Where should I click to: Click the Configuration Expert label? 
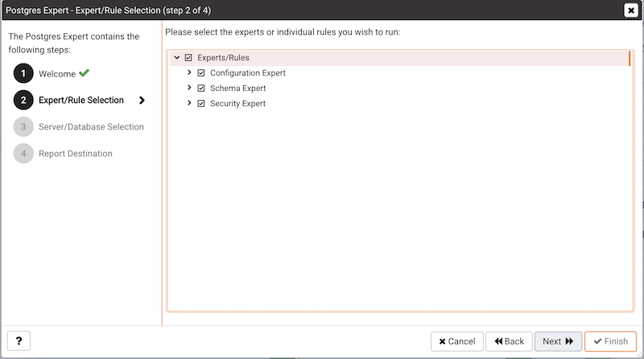click(x=248, y=73)
